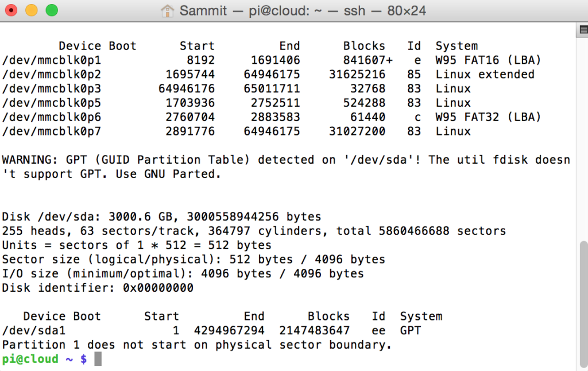The height and width of the screenshot is (371, 588).
Task: Zoom the window using green button
Action: (x=52, y=10)
